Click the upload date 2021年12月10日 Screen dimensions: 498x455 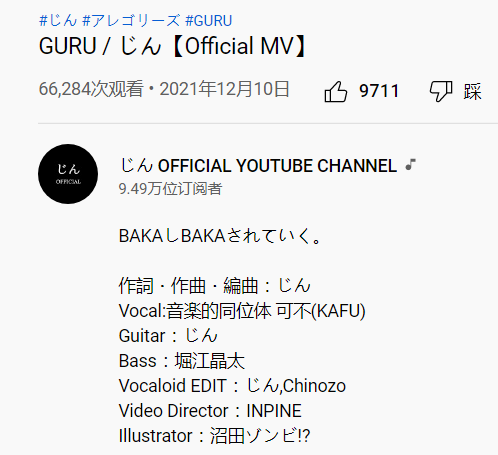[x=224, y=89]
